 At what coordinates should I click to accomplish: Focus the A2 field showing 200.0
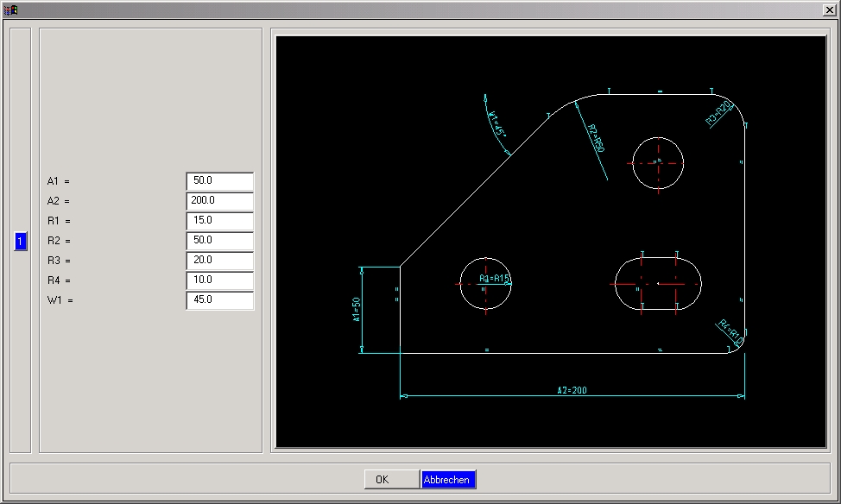click(x=219, y=201)
